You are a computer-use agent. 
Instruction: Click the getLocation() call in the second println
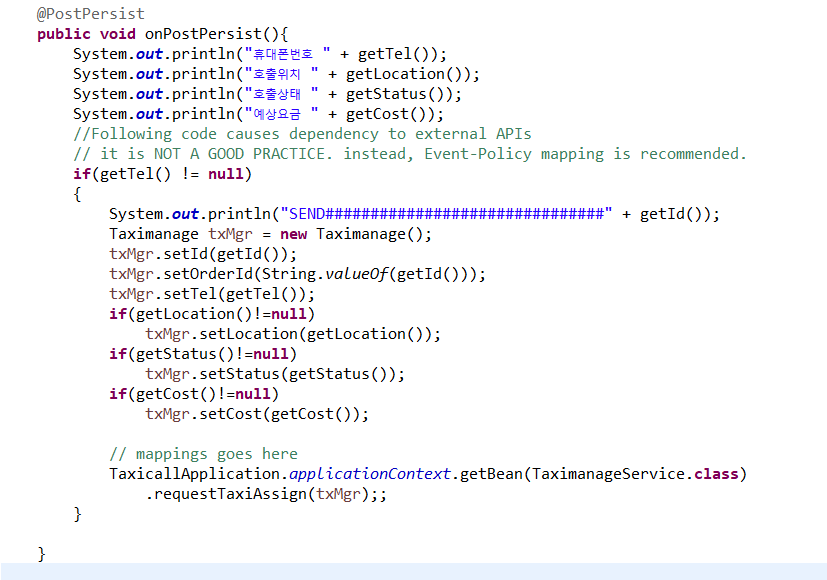click(407, 74)
